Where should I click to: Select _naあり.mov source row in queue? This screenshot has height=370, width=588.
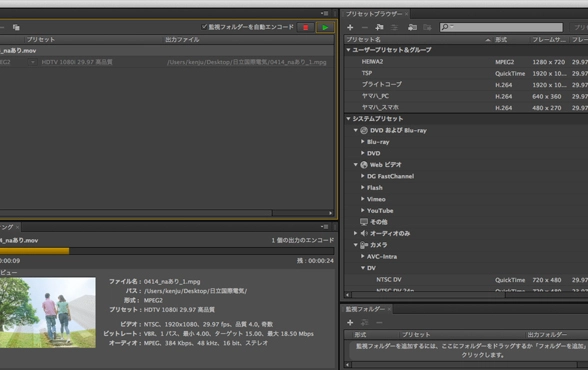[167, 51]
